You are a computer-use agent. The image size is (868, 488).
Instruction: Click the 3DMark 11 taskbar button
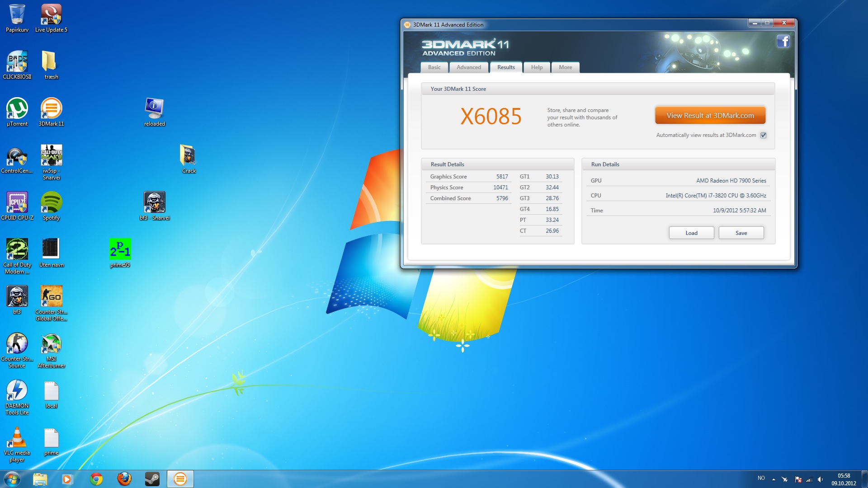point(180,479)
